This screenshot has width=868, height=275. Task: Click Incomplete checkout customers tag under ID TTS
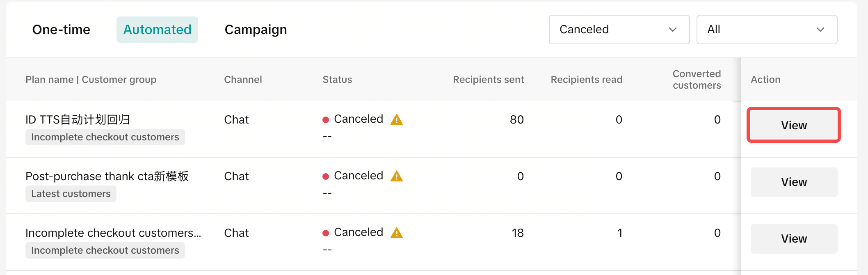[x=105, y=137]
